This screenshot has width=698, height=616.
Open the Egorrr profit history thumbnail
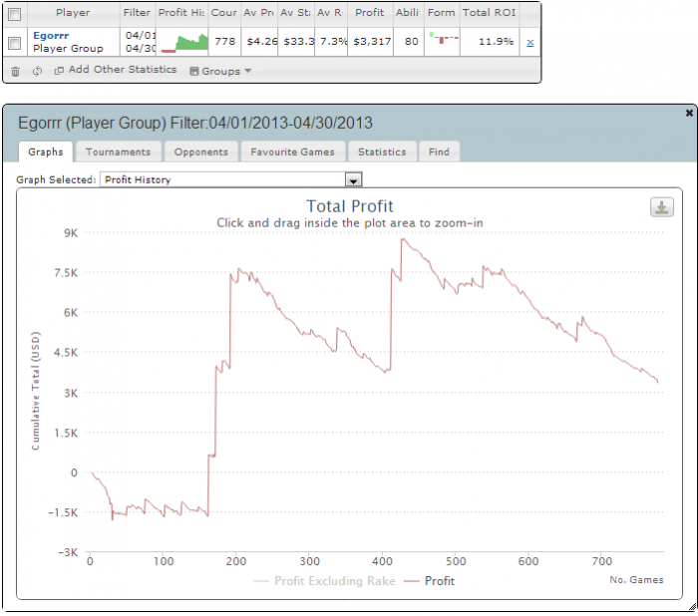[x=182, y=42]
